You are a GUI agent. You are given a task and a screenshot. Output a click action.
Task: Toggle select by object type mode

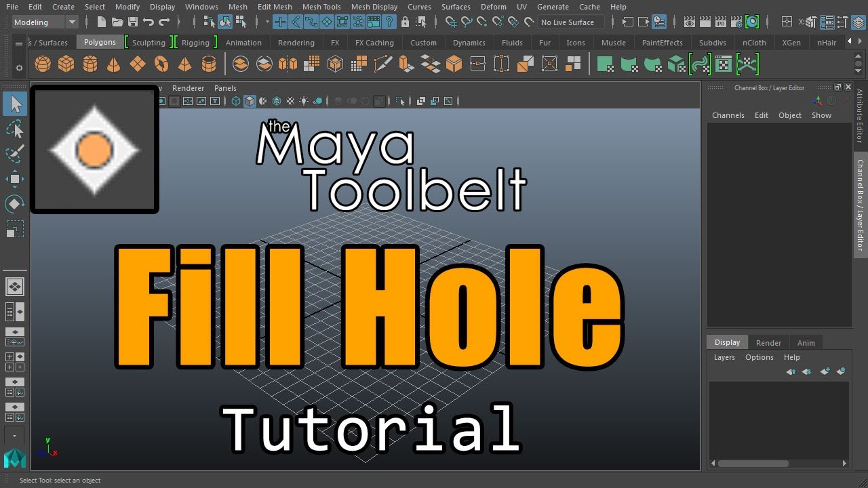(225, 22)
